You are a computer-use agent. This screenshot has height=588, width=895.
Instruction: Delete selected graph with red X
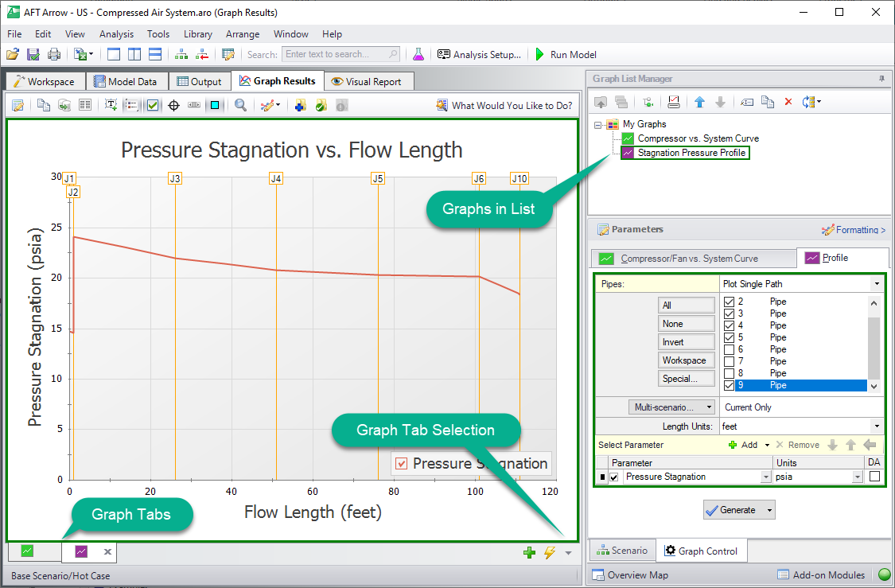tap(788, 102)
